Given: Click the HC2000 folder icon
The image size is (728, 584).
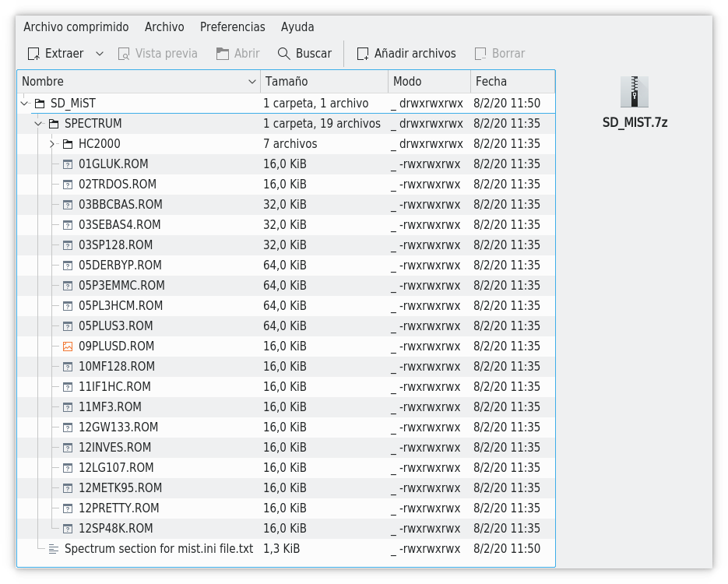Looking at the screenshot, I should 68,144.
